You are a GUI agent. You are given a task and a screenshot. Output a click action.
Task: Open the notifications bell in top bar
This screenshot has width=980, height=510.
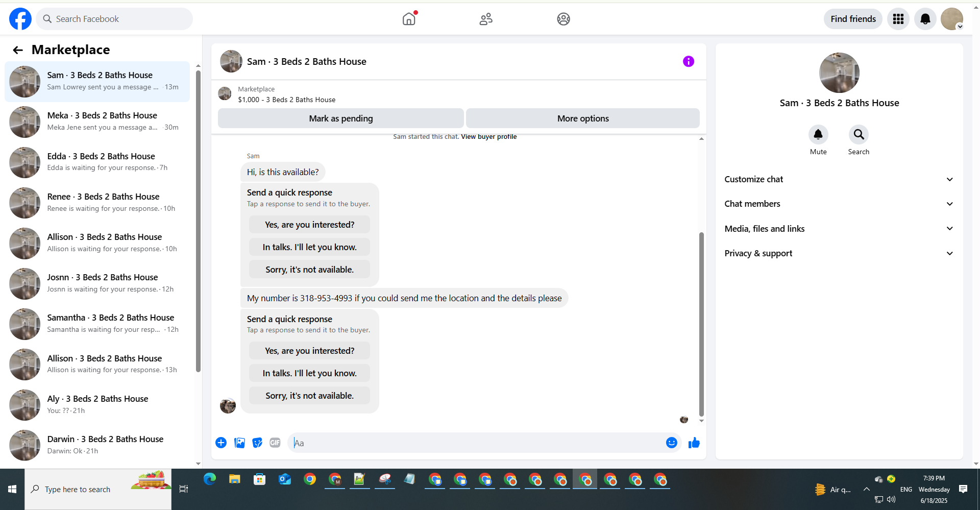click(925, 19)
